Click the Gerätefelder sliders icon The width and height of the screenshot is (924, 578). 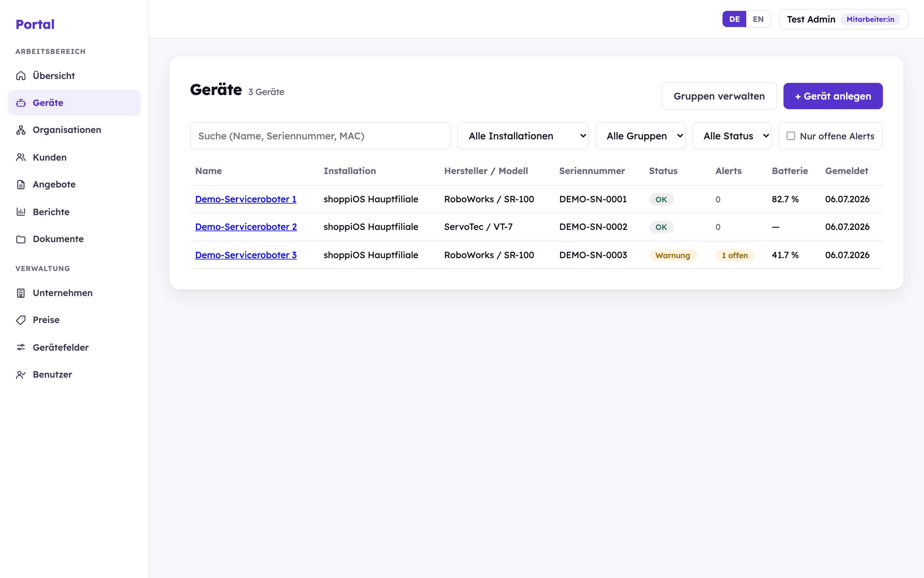pyautogui.click(x=21, y=347)
